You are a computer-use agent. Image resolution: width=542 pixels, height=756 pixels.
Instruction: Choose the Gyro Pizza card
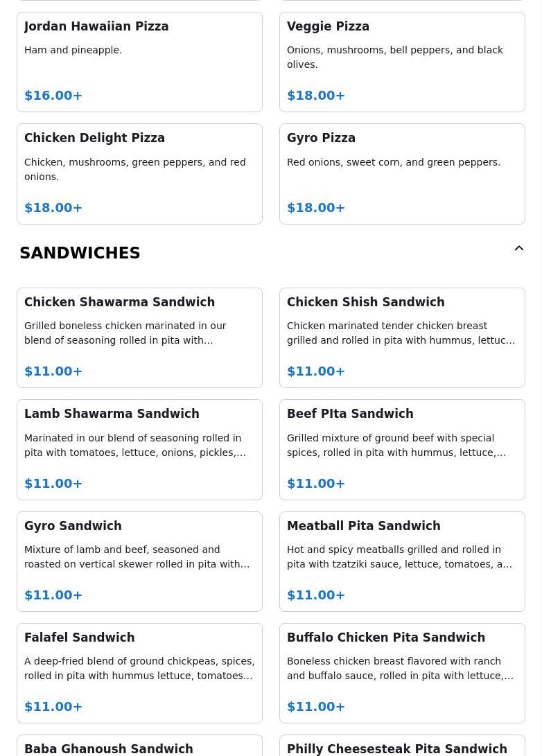(x=402, y=174)
